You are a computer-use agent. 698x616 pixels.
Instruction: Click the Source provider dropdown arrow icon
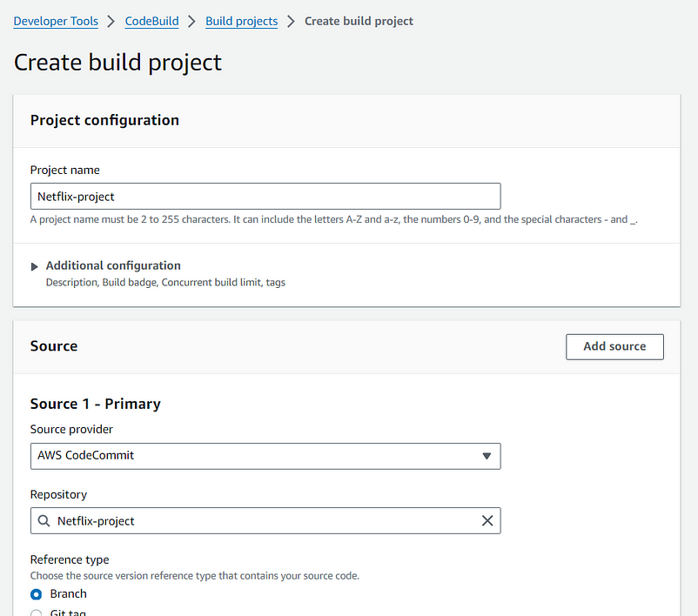(x=487, y=456)
